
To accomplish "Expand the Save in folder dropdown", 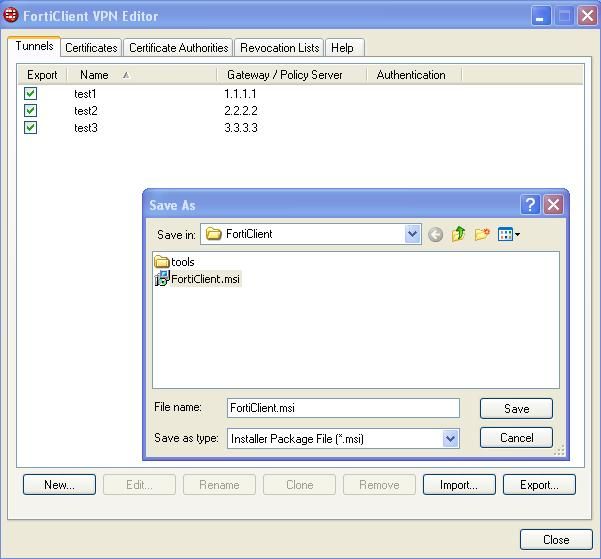I will [412, 234].
